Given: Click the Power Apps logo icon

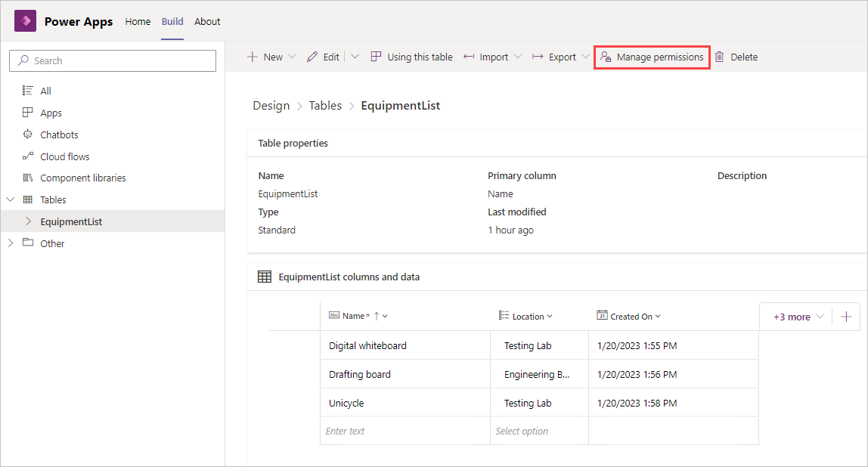Looking at the screenshot, I should click(x=26, y=21).
